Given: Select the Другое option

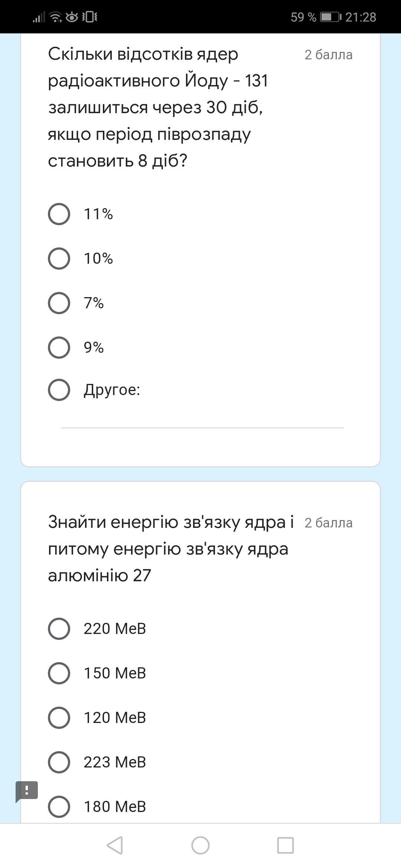Looking at the screenshot, I should (x=59, y=390).
